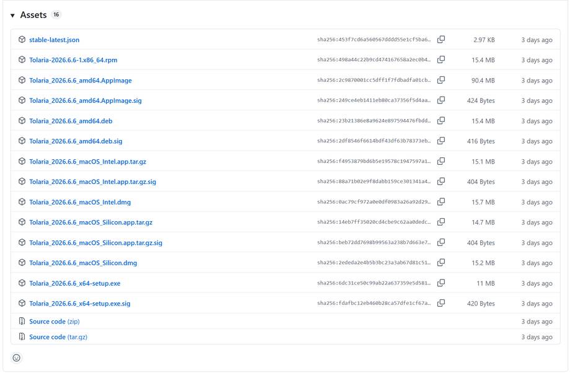Image resolution: width=588 pixels, height=373 pixels.
Task: Select the sha256:6dc31ce50c99ab22 hash text
Action: [x=374, y=283]
